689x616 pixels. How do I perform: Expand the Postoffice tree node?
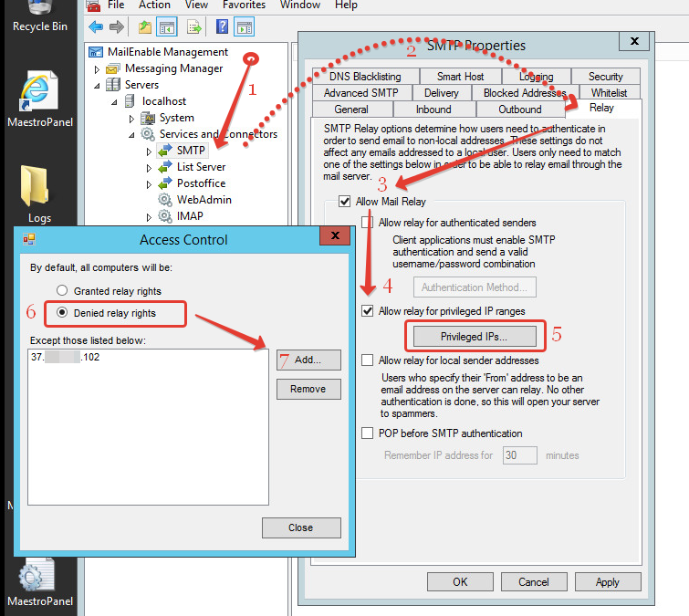point(149,184)
